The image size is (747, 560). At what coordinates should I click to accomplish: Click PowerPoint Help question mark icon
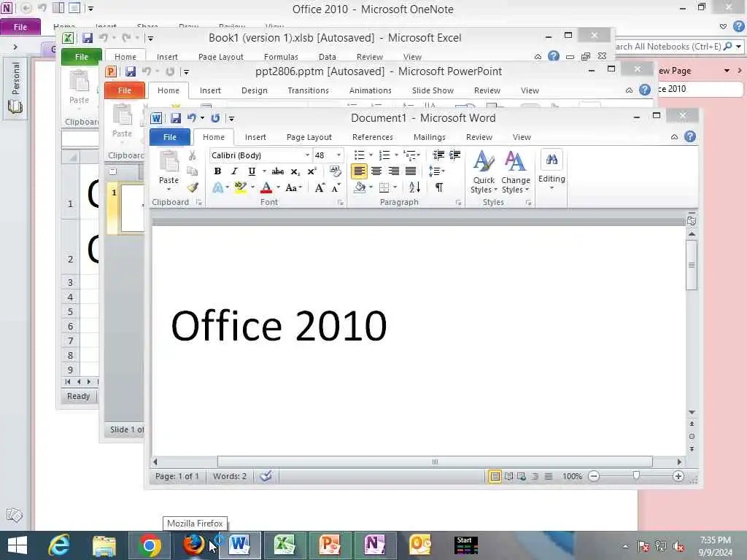coord(645,90)
